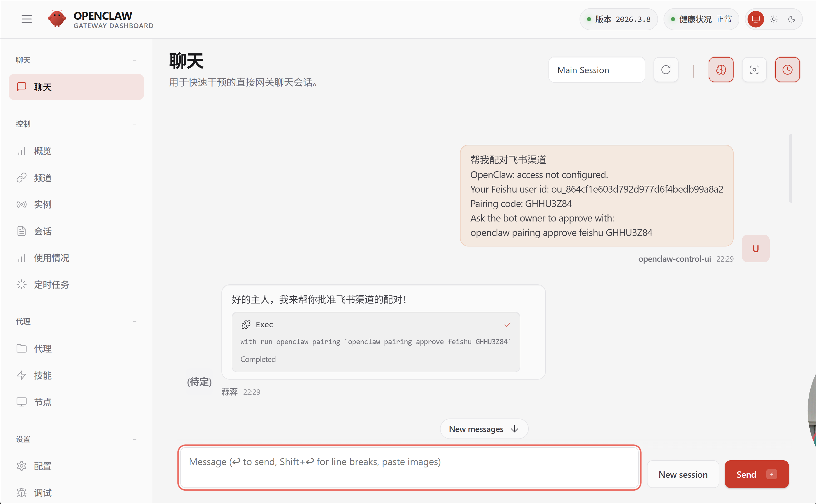Jump to New messages
The width and height of the screenshot is (816, 504).
click(483, 429)
